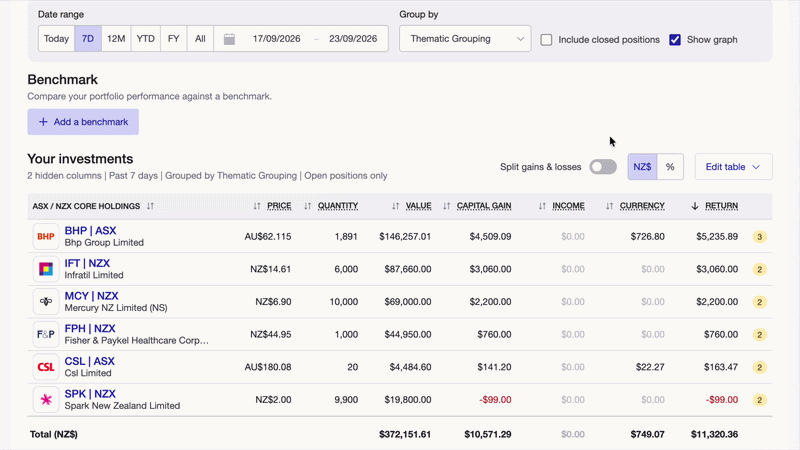The width and height of the screenshot is (800, 450).
Task: Click IFT capital gain $3,060.00
Action: [x=490, y=269]
